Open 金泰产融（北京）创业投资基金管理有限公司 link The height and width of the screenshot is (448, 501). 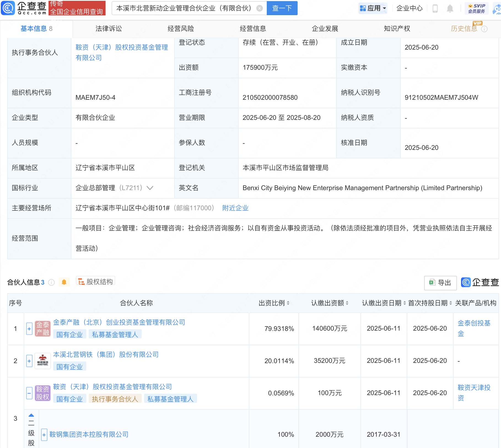click(x=119, y=322)
